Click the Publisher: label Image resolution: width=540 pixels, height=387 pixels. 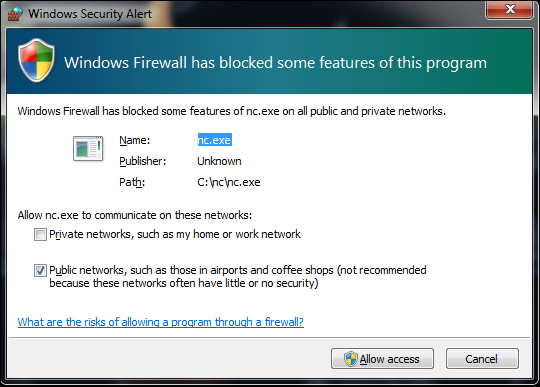(143, 161)
